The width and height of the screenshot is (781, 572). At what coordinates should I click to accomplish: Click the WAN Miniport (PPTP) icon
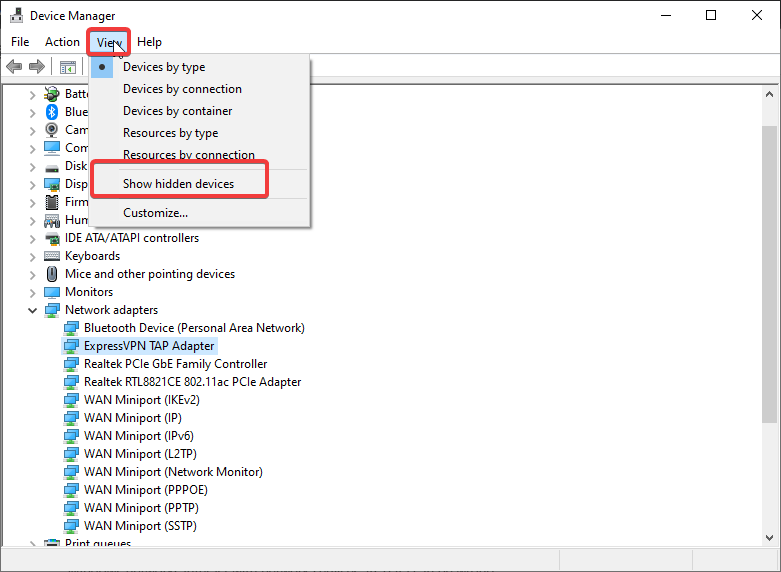(71, 508)
